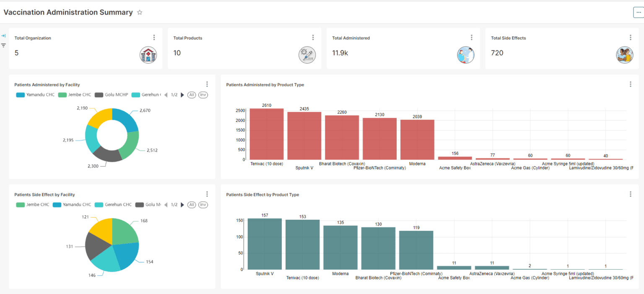Open the filter panel in the left sidebar

[x=4, y=45]
